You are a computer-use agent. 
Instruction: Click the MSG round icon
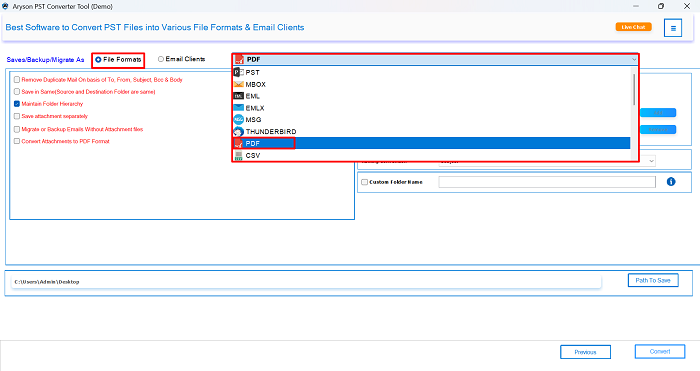click(x=239, y=120)
